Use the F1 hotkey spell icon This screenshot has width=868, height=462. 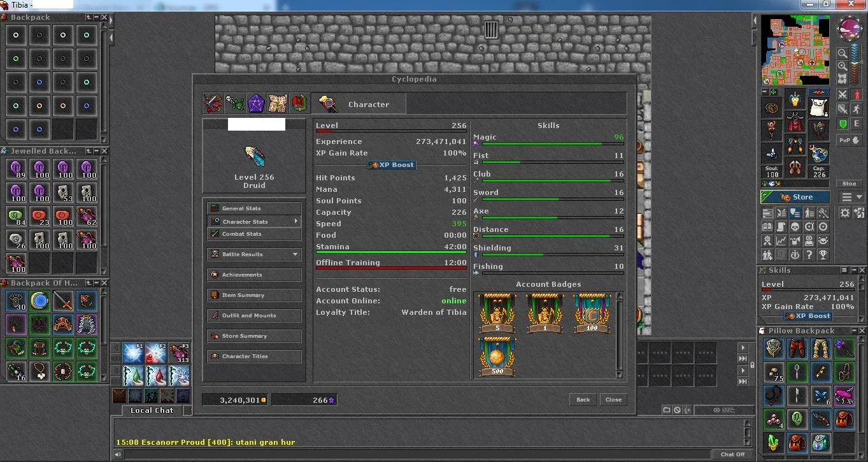(x=132, y=353)
